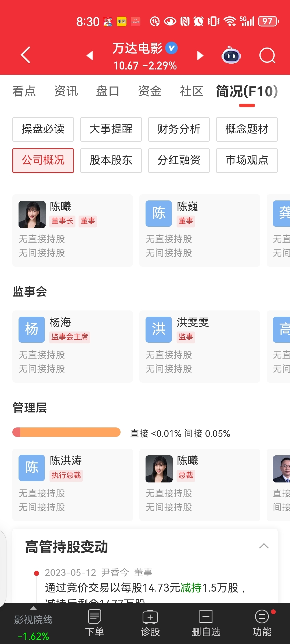Go to next stock with right triangle
The image size is (290, 644).
pos(200,56)
